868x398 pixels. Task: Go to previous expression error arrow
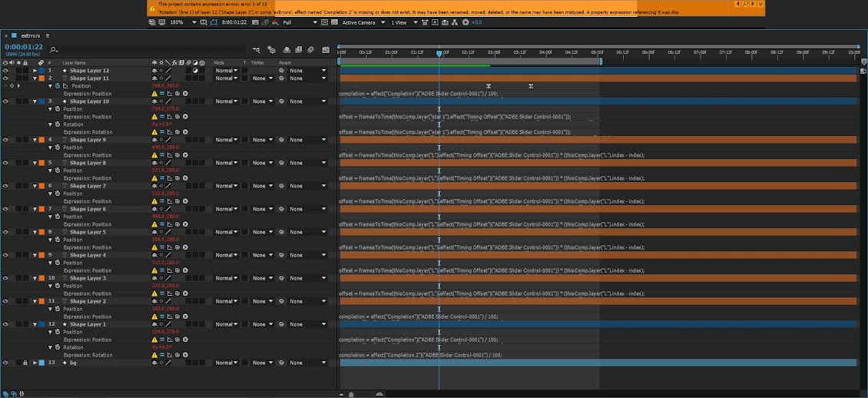[x=737, y=4]
